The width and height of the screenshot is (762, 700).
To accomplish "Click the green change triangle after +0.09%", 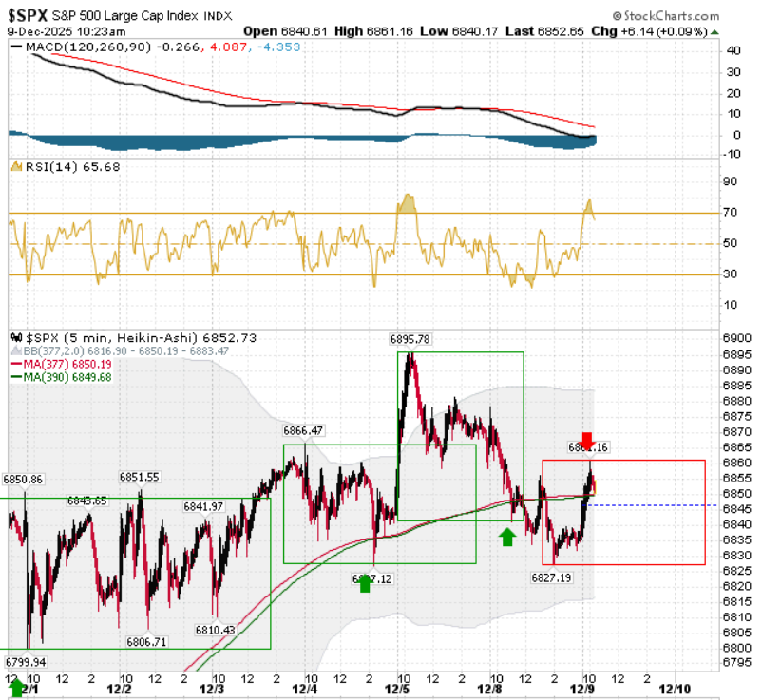I will [714, 32].
